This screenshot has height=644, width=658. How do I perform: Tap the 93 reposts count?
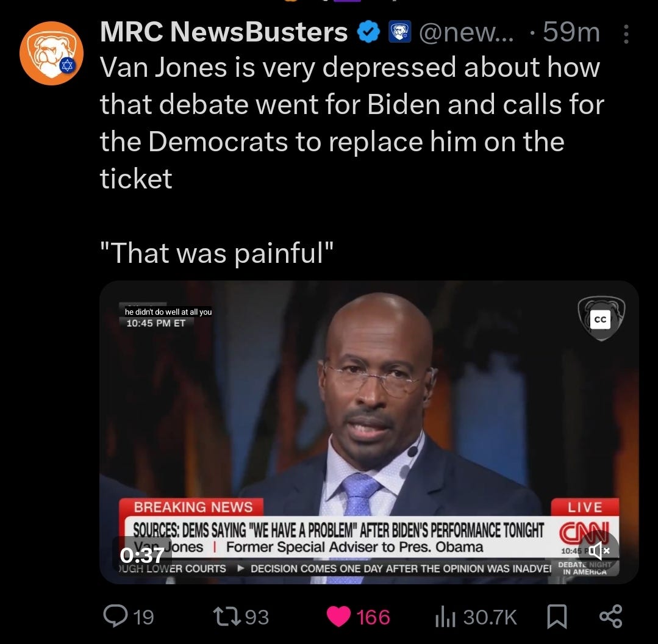[x=257, y=617]
